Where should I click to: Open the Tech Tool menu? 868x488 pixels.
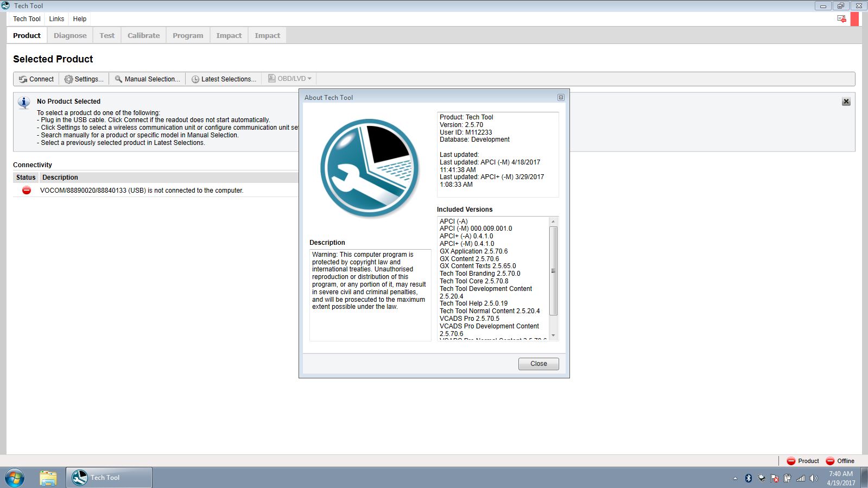[27, 19]
